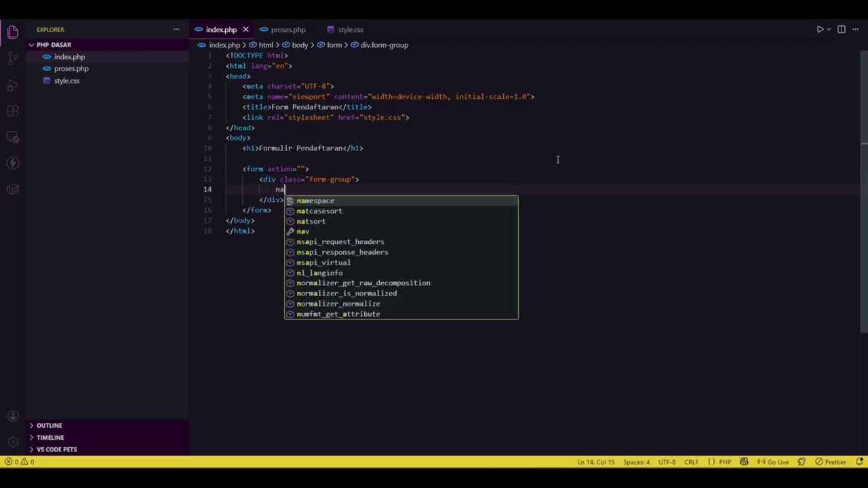
Task: Click the body breadcrumb item
Action: (300, 45)
